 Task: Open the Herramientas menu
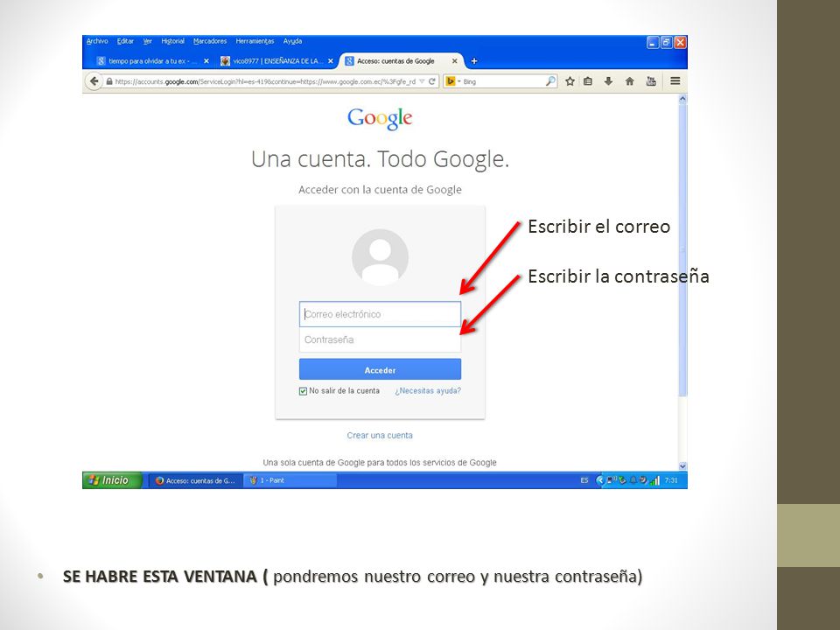pos(255,41)
